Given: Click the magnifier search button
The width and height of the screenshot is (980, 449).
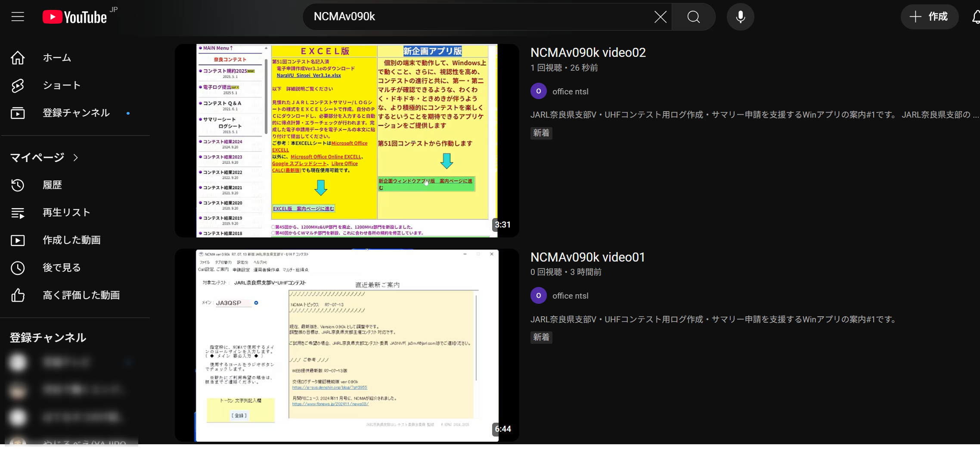Looking at the screenshot, I should (693, 17).
